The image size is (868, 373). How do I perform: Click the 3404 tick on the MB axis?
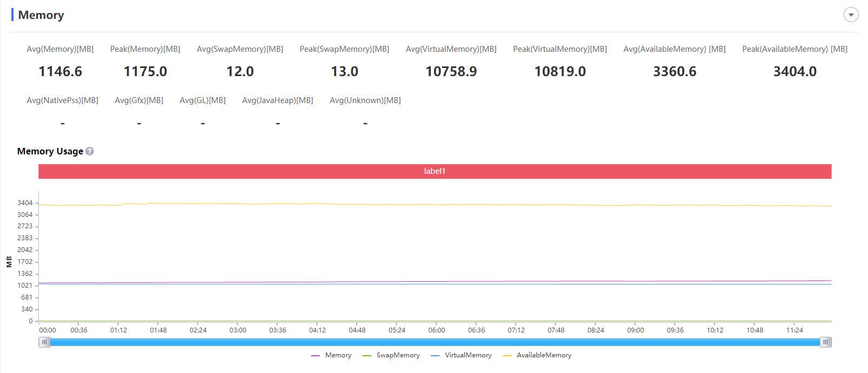[x=25, y=203]
